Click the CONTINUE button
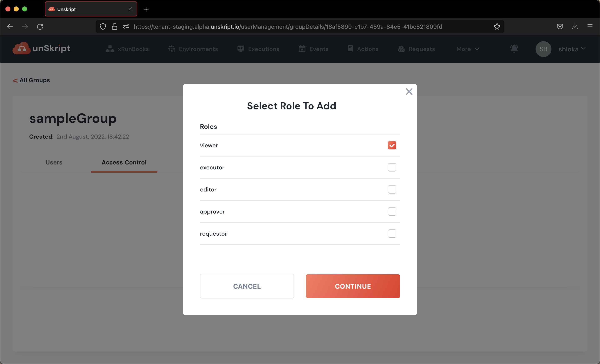This screenshot has height=364, width=600. (353, 286)
